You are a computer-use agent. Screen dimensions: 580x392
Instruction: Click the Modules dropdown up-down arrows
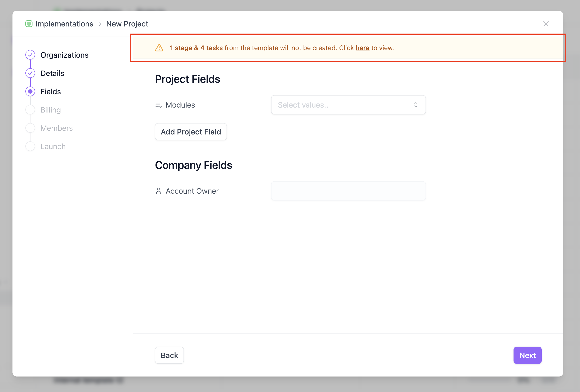click(x=416, y=105)
